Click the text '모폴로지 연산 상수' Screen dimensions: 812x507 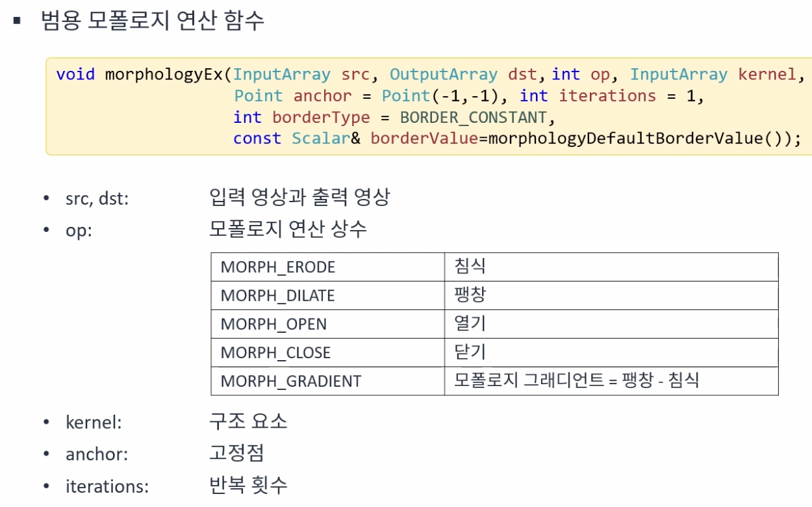click(x=288, y=229)
